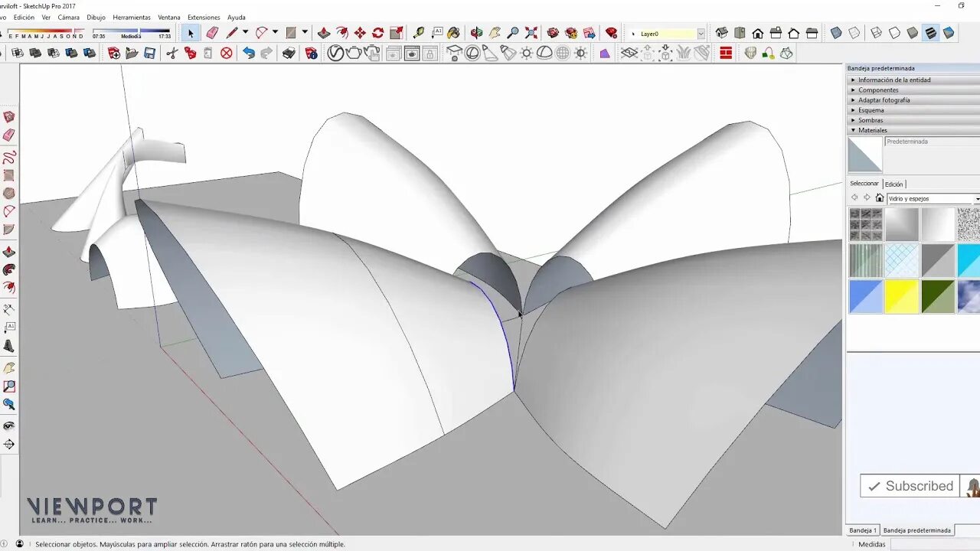Delete selection with red X icon
Image resolution: width=980 pixels, height=551 pixels.
[227, 53]
